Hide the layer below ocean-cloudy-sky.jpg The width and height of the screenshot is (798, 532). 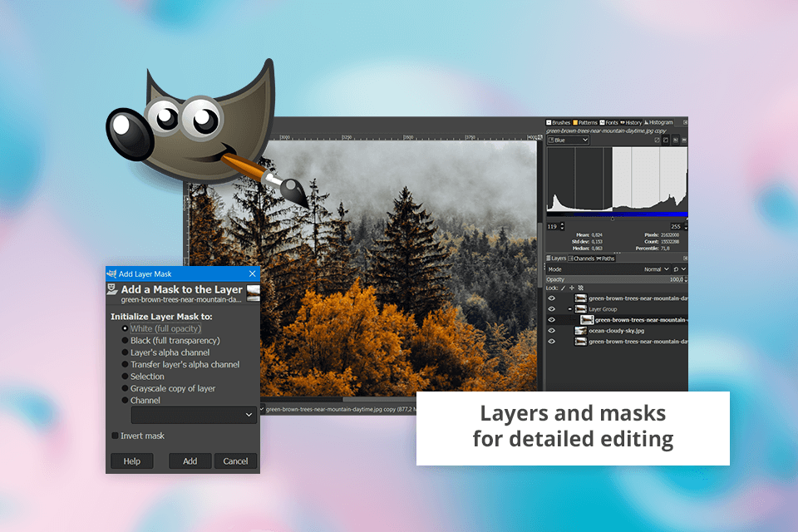pyautogui.click(x=552, y=342)
